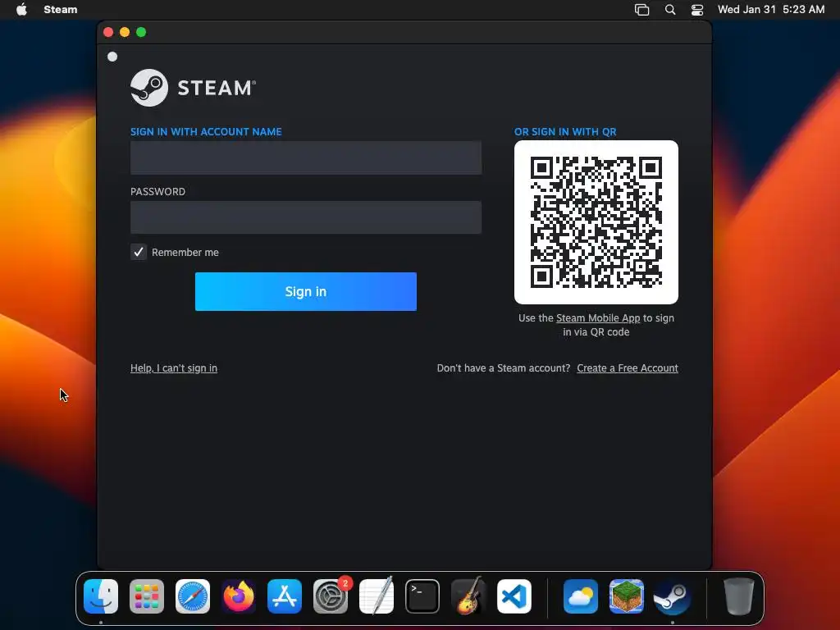Click the 'Don't have a Steam account?' text
The width and height of the screenshot is (840, 630).
(504, 368)
